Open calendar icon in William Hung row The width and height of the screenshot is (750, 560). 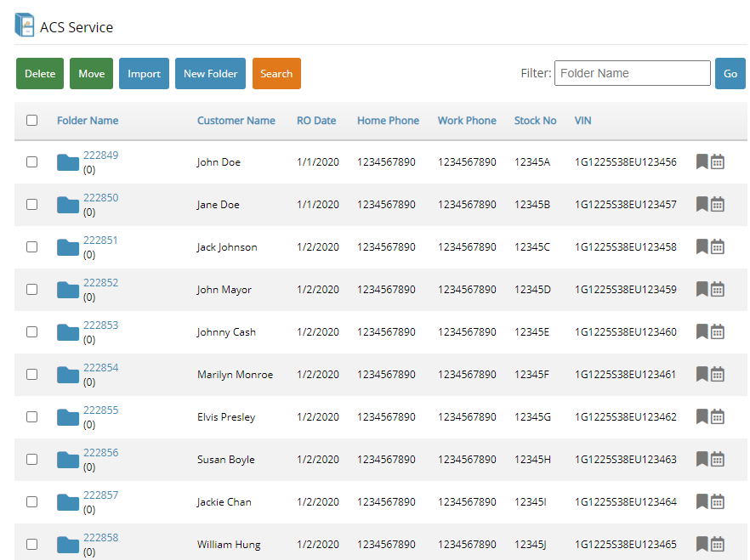717,544
